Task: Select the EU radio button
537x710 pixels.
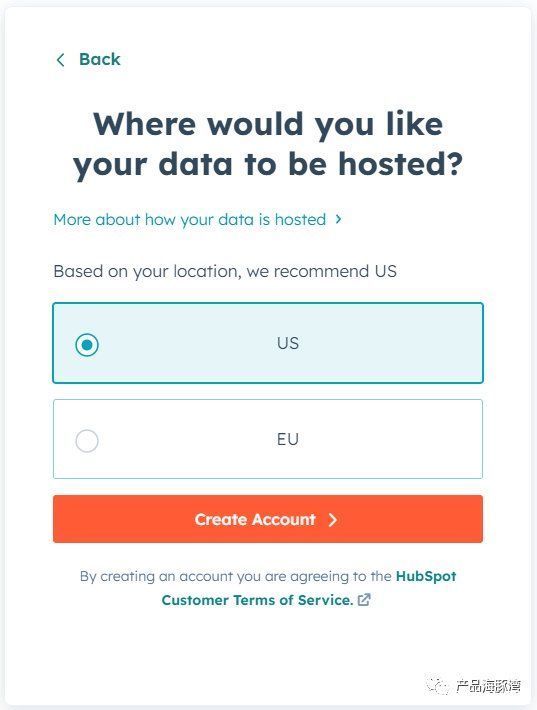Action: pyautogui.click(x=87, y=441)
